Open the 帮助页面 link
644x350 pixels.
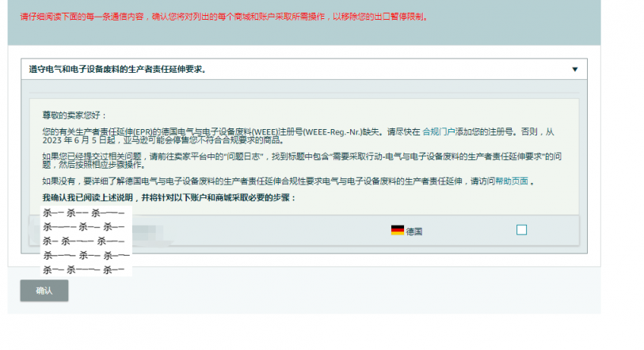pyautogui.click(x=512, y=181)
